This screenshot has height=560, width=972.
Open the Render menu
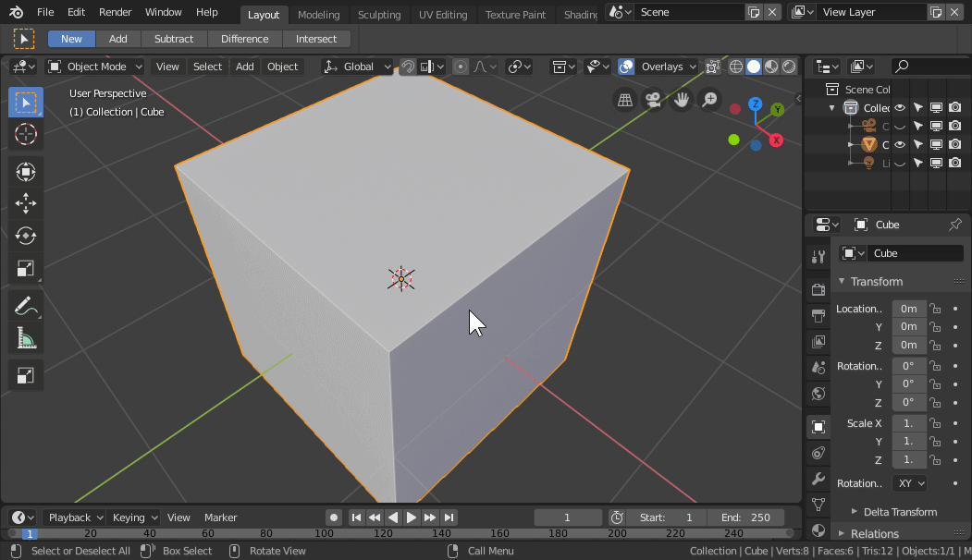tap(115, 12)
